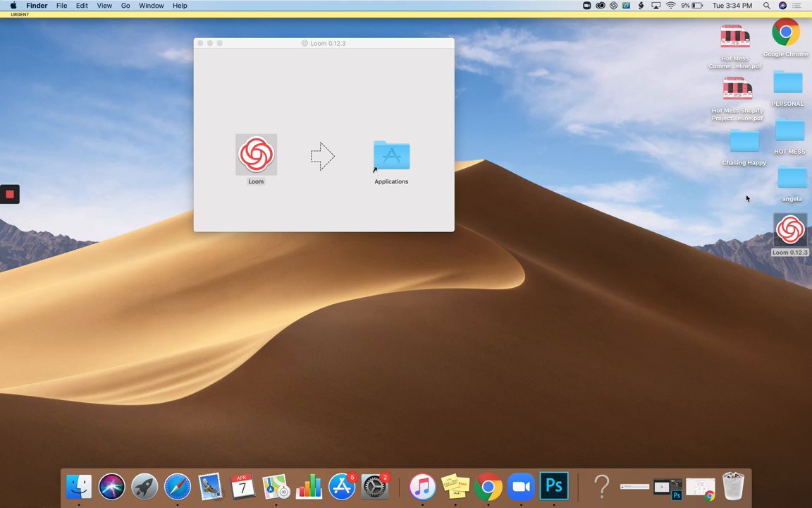This screenshot has height=508, width=812.
Task: Select Google Chrome desktop icon
Action: (x=786, y=32)
